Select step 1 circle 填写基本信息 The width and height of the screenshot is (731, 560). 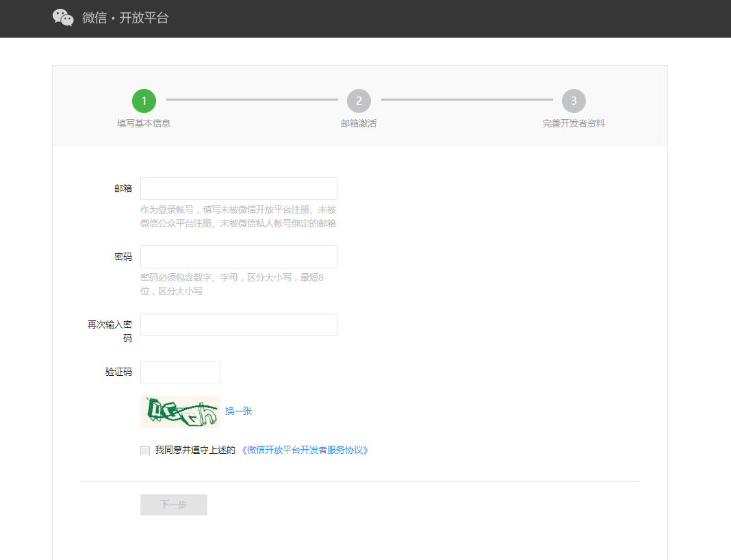[144, 101]
